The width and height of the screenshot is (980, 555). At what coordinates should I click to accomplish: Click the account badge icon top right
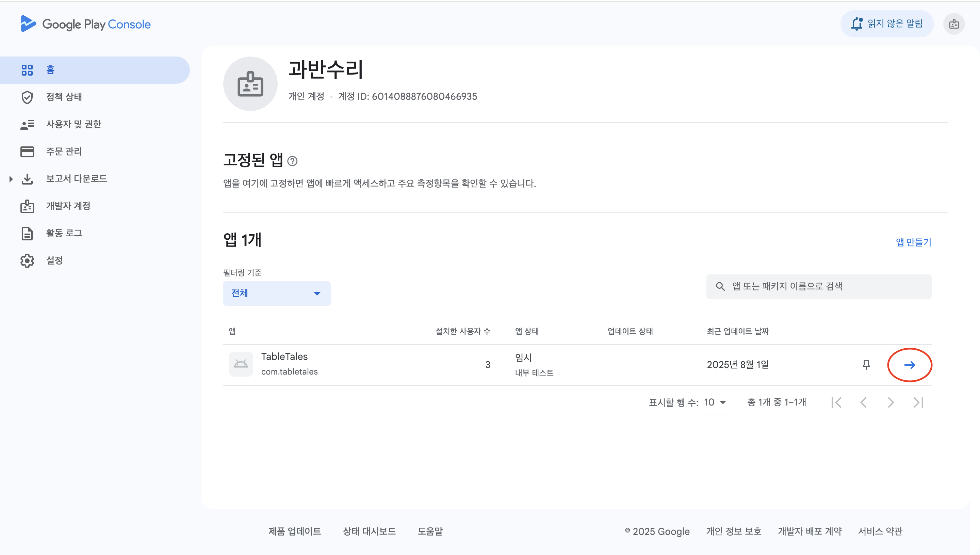click(953, 24)
